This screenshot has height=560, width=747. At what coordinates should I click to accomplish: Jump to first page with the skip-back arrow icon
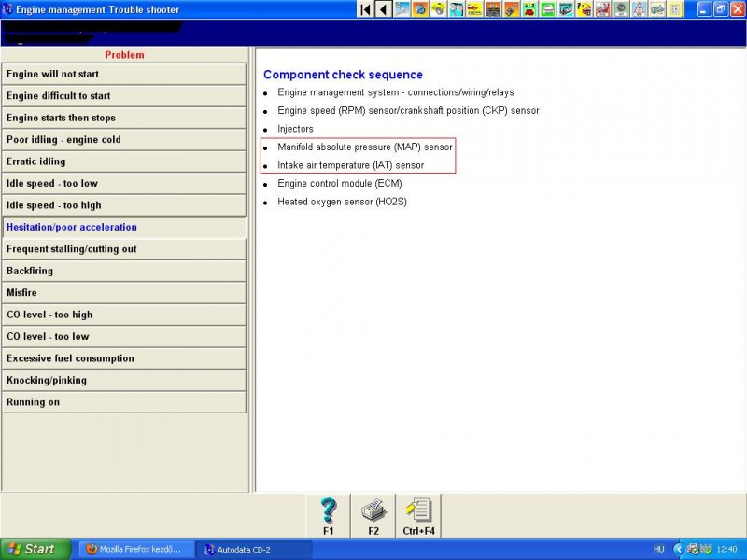[x=365, y=9]
